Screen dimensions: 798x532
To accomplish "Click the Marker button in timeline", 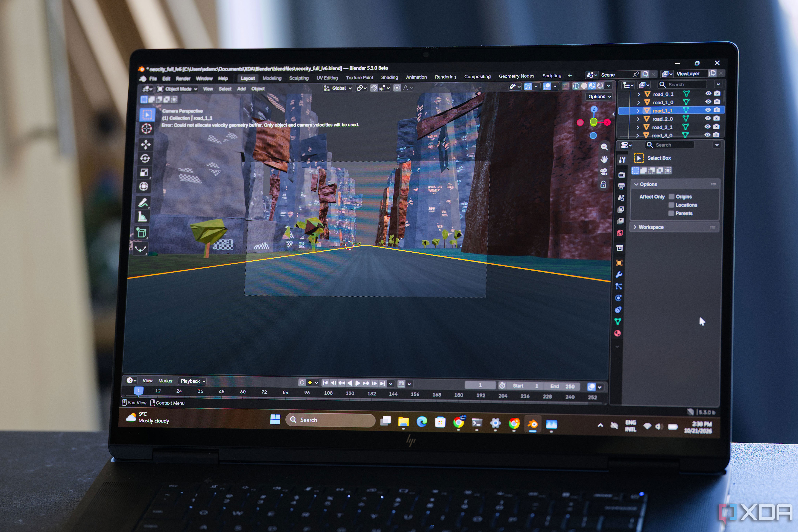I will [165, 381].
